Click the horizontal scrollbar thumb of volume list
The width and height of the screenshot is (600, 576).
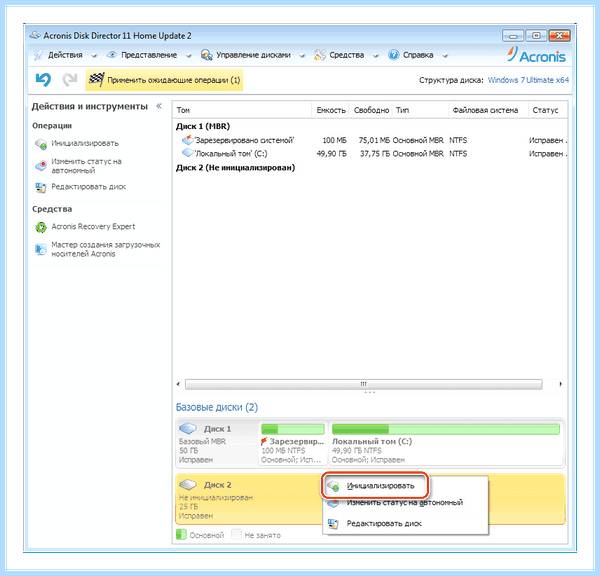[x=364, y=384]
